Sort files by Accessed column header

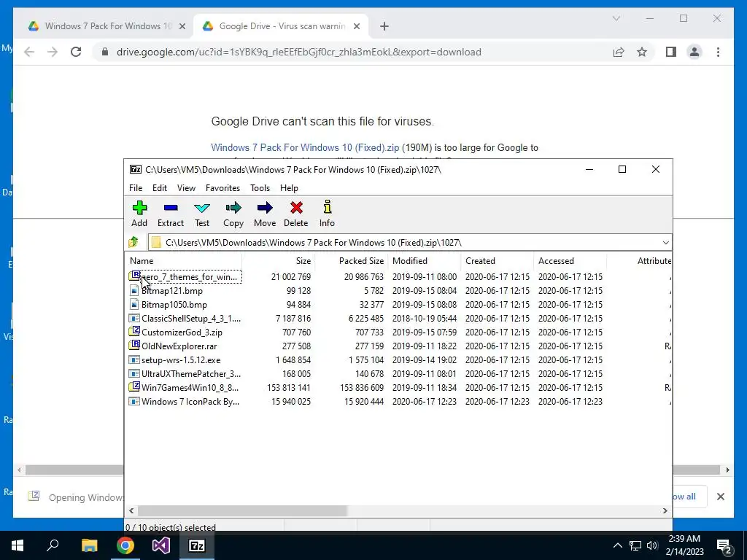click(x=570, y=260)
